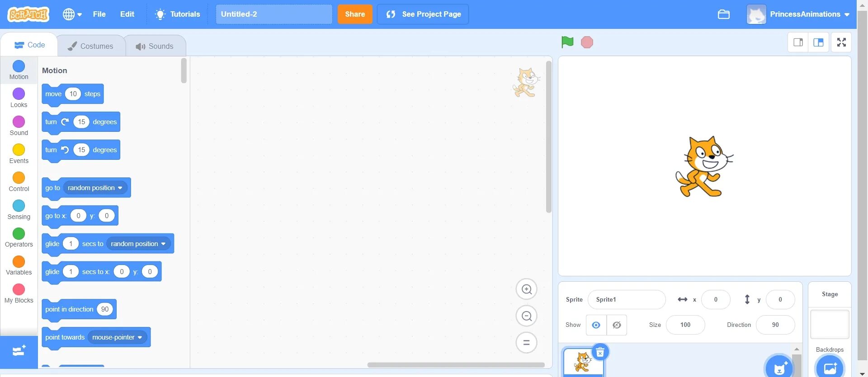Click the Scratch logo

[28, 14]
